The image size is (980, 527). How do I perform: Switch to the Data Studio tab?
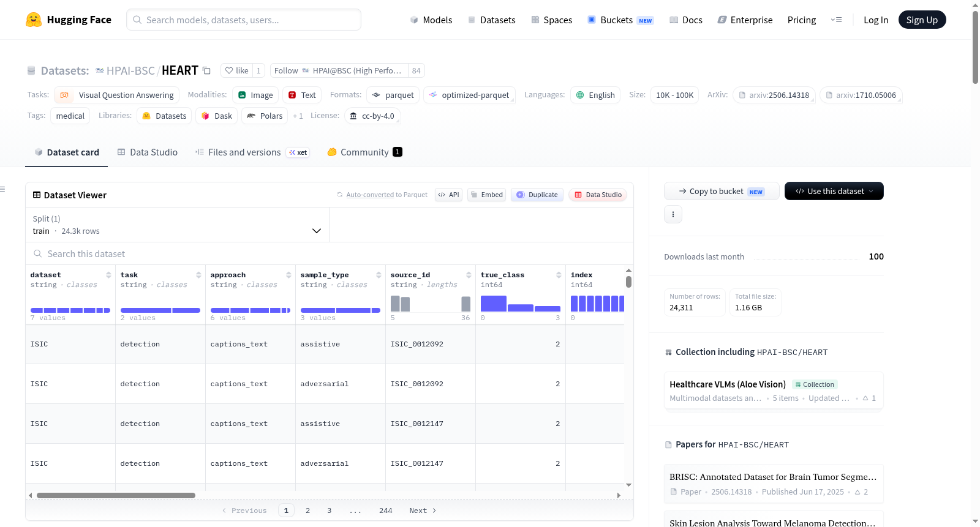(147, 152)
